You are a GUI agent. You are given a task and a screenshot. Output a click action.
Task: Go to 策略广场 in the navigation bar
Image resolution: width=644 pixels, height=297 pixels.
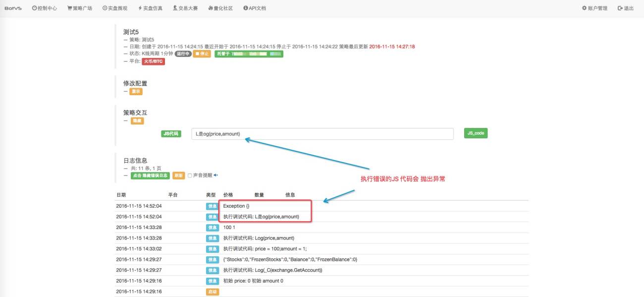pos(80,8)
